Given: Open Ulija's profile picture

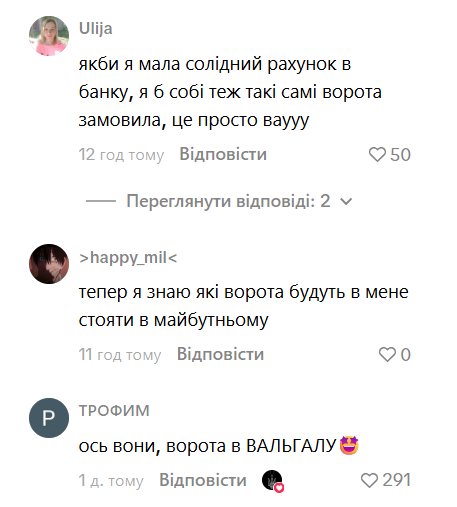Looking at the screenshot, I should pyautogui.click(x=49, y=36).
